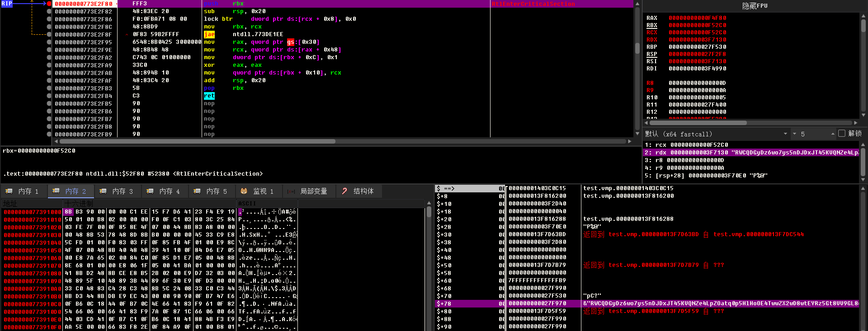Image resolution: width=868 pixels, height=331 pixels.
Task: Select the RBP register value
Action: point(697,47)
